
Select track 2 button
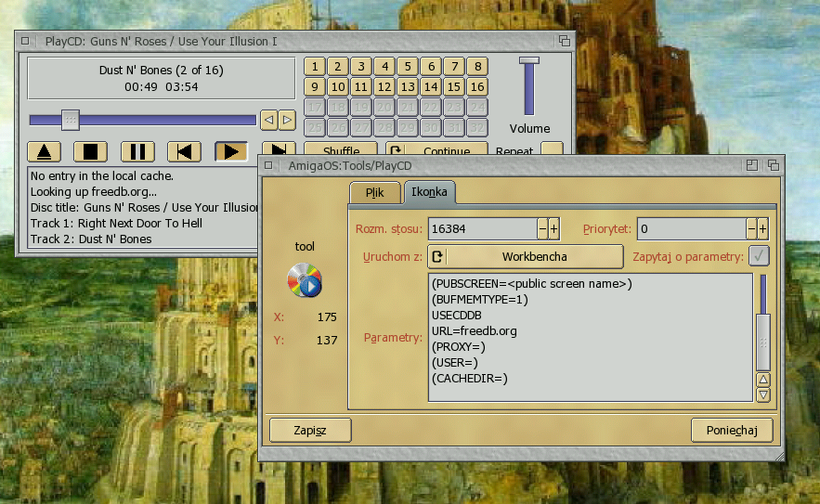pos(338,67)
